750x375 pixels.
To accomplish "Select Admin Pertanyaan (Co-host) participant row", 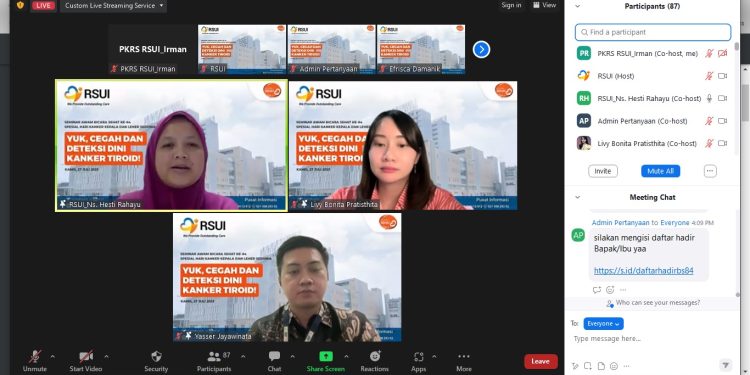I will coord(653,121).
